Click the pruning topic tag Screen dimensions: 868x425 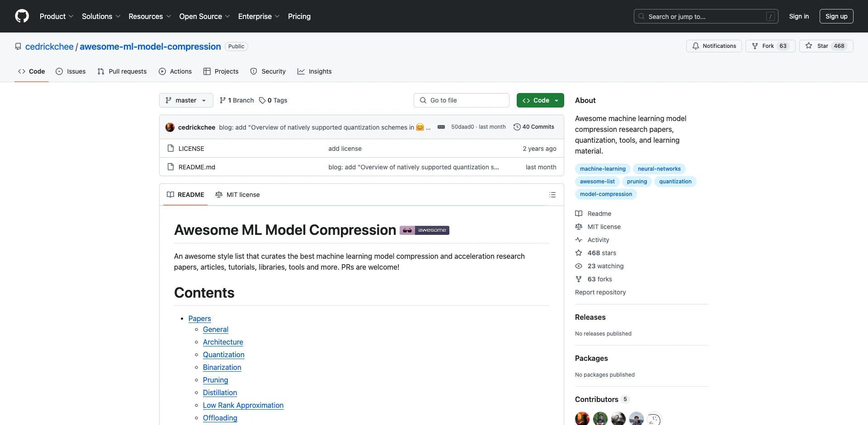pos(637,182)
